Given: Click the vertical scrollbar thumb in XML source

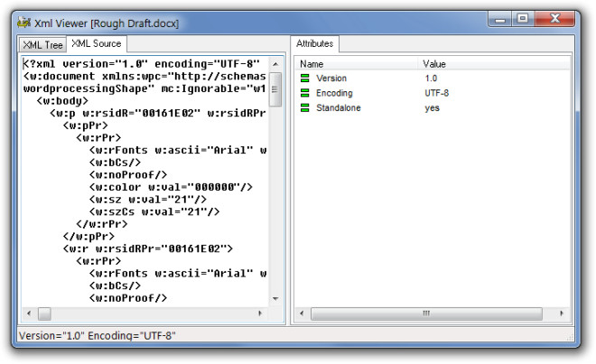Looking at the screenshot, I should pos(275,89).
